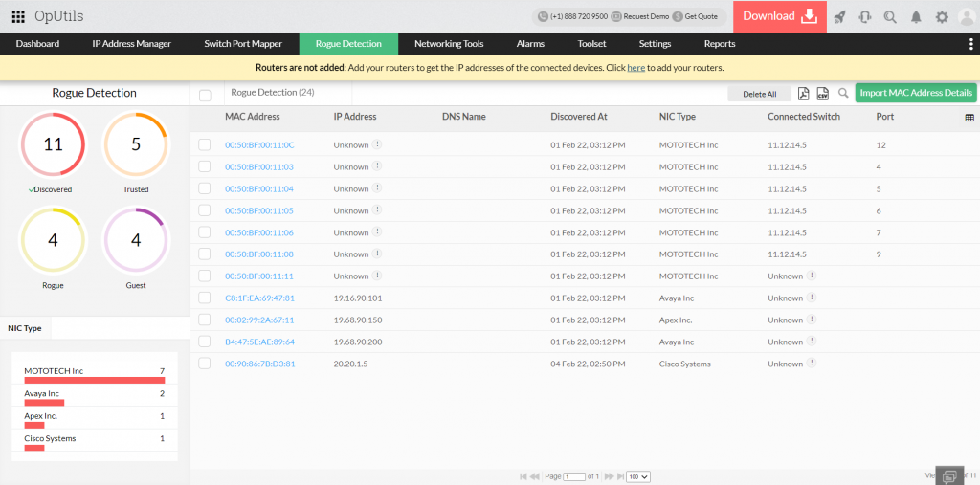Viewport: 980px width, 485px height.
Task: Click the rocket quick-start icon
Action: point(839,16)
